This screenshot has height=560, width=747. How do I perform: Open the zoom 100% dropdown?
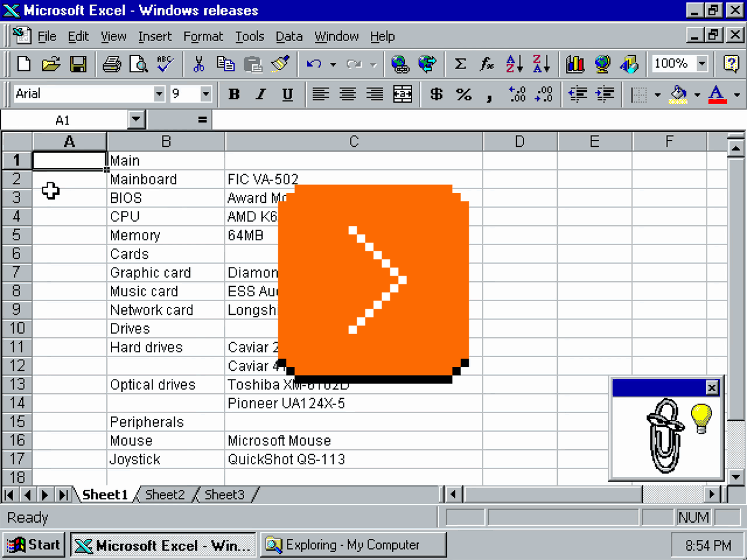pos(702,63)
